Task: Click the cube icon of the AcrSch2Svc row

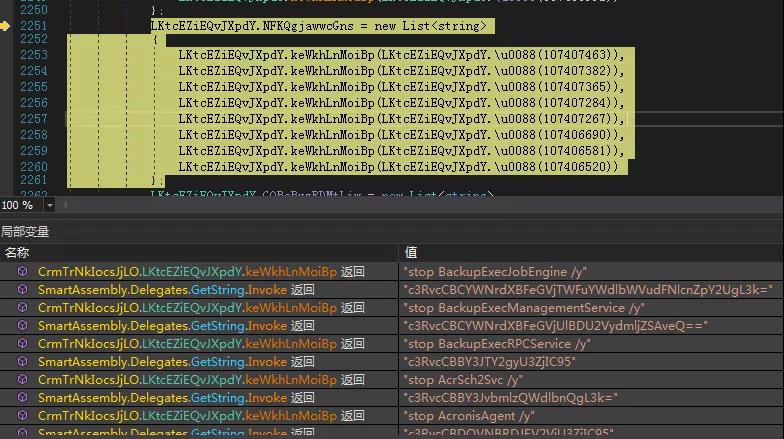Action: coord(22,380)
